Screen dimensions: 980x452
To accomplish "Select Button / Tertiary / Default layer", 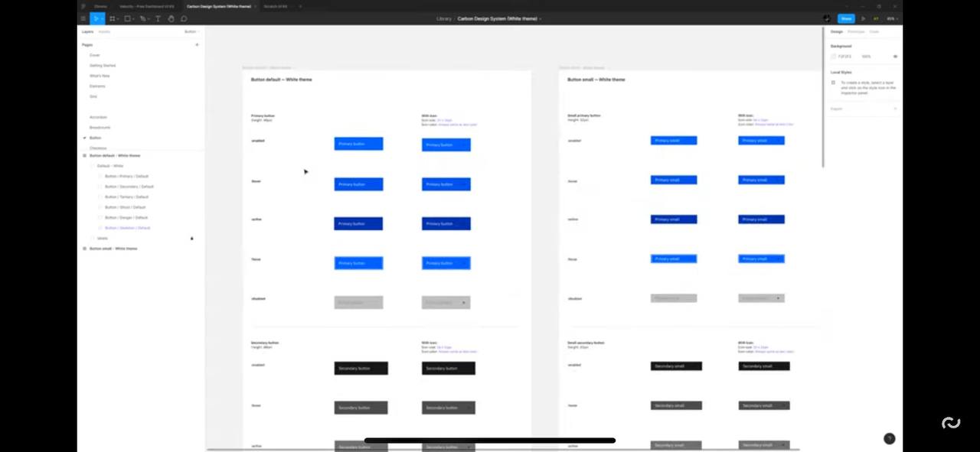I will (127, 197).
